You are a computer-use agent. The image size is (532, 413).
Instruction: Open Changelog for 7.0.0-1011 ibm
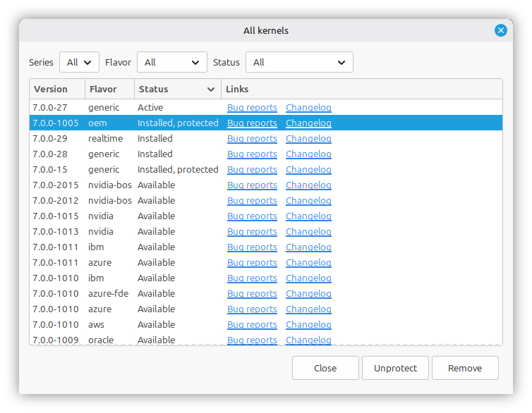point(308,247)
